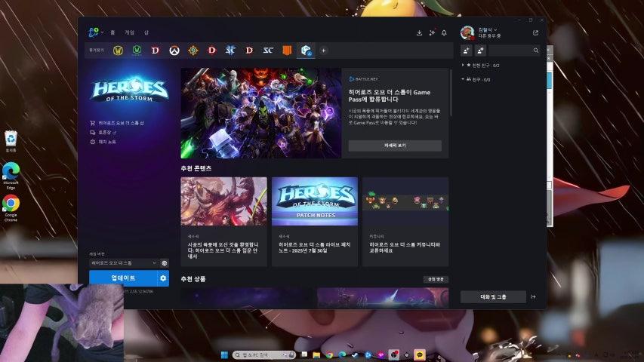This screenshot has width=644, height=362.
Task: Click the friends search magnifier icon
Action: [x=536, y=51]
